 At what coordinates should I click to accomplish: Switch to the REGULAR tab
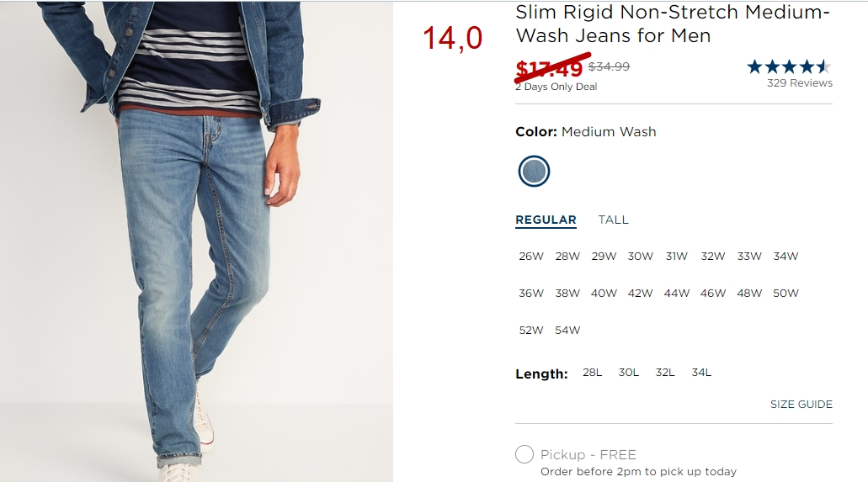(546, 220)
